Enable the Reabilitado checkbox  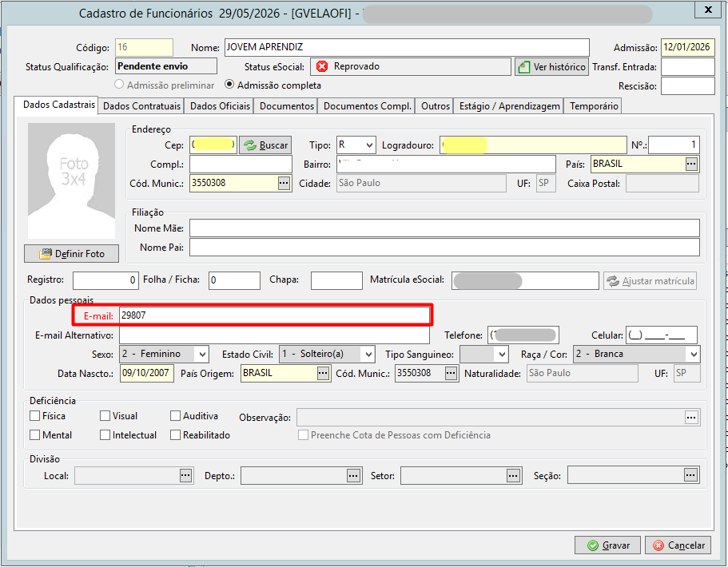coord(175,434)
